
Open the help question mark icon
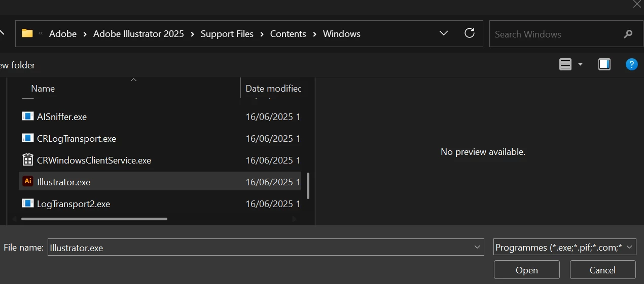click(x=631, y=64)
